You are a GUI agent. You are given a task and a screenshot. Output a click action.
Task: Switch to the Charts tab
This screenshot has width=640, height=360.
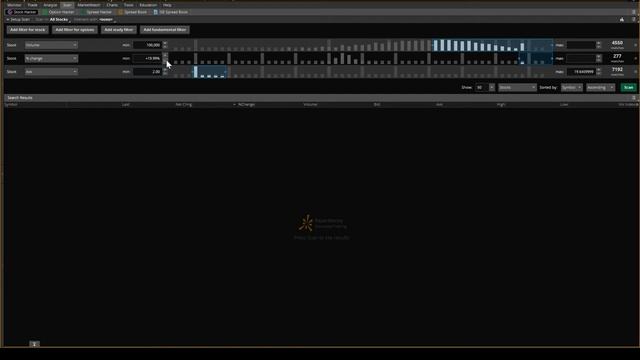click(112, 5)
